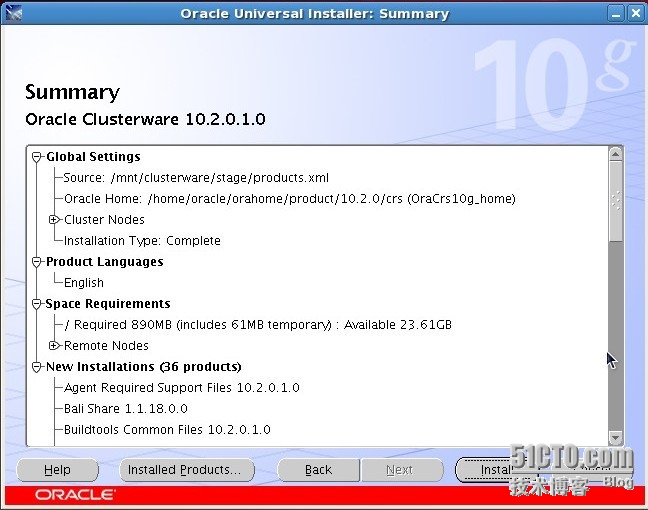Screen dimensions: 648x510
Task: Start installation with Install button
Action: click(x=496, y=470)
